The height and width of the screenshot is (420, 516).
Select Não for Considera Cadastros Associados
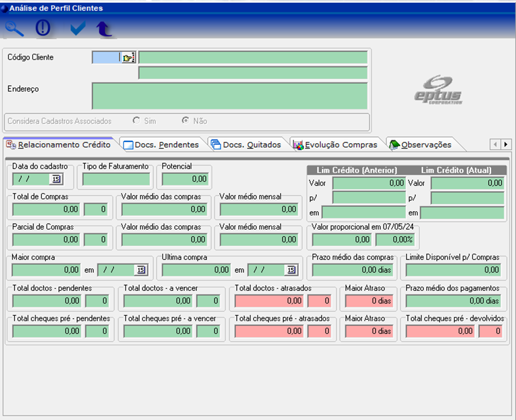[185, 121]
